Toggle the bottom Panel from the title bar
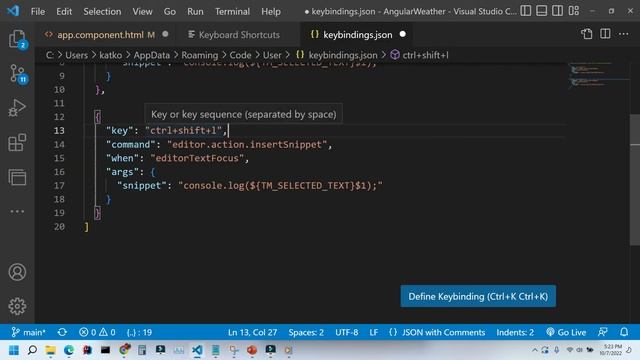Image resolution: width=640 pixels, height=360 pixels. 542,11
